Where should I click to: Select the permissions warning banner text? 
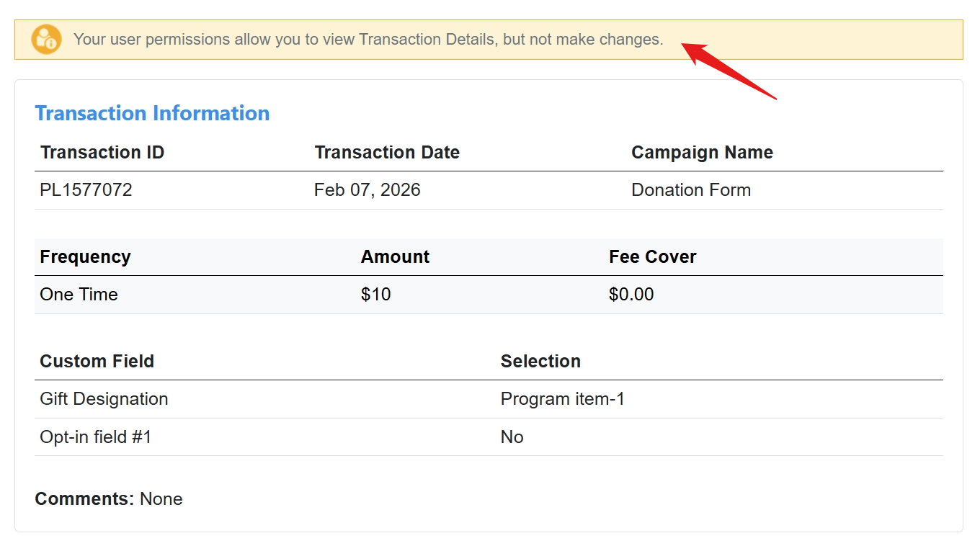(368, 40)
